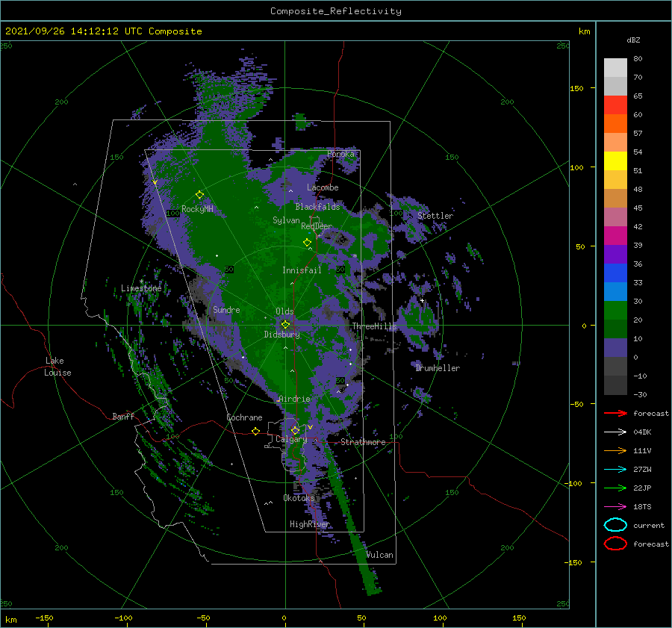This screenshot has width=672, height=628.
Task: Pick the orange 57-60 dBZ legend swatch
Action: coord(615,124)
